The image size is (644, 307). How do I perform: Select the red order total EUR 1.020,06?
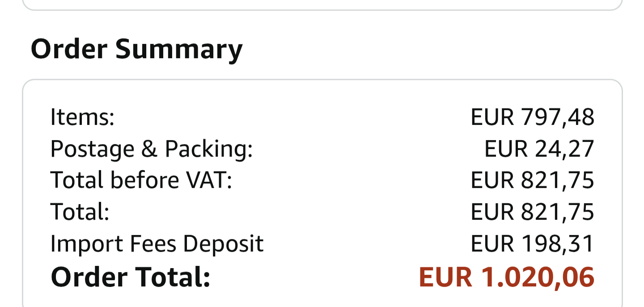[506, 277]
